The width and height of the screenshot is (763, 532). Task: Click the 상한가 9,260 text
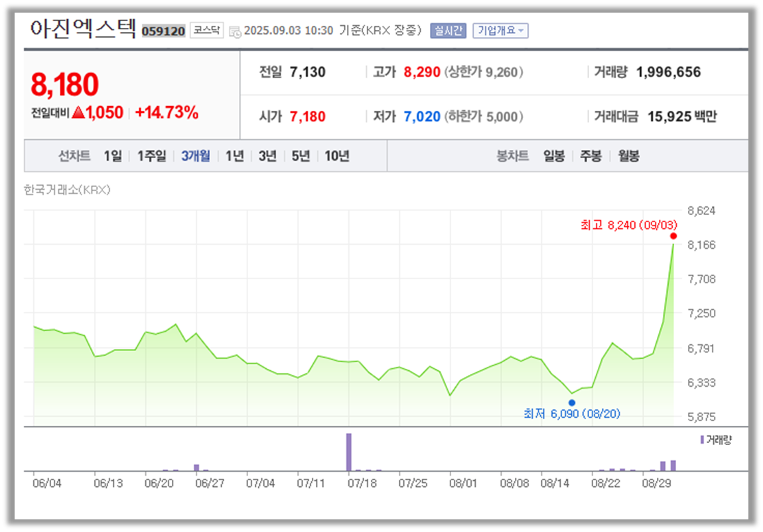[484, 72]
